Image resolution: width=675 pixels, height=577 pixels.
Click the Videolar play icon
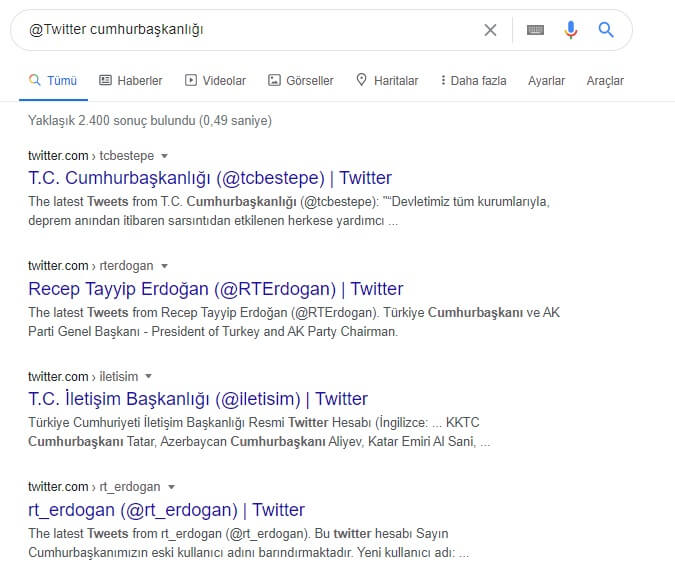[189, 80]
